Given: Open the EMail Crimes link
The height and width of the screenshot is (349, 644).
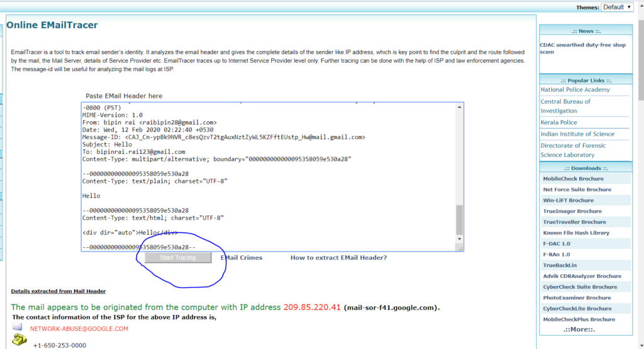Looking at the screenshot, I should coord(241,258).
